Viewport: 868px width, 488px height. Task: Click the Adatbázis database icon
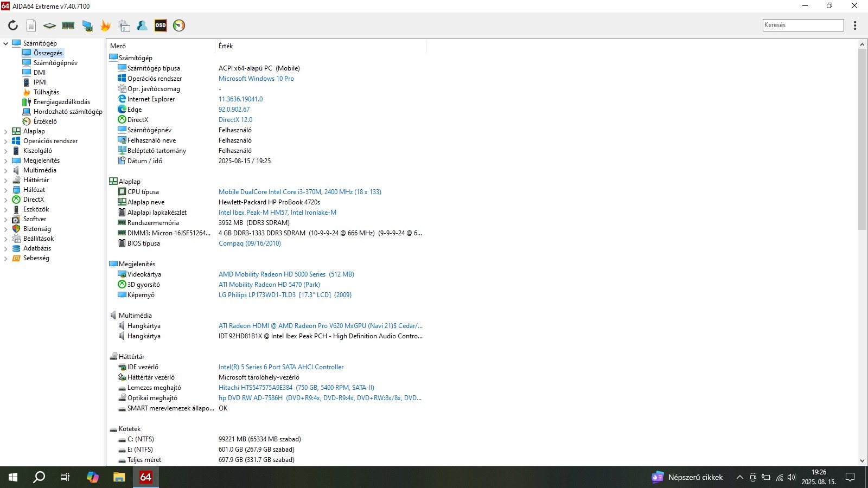pos(16,248)
